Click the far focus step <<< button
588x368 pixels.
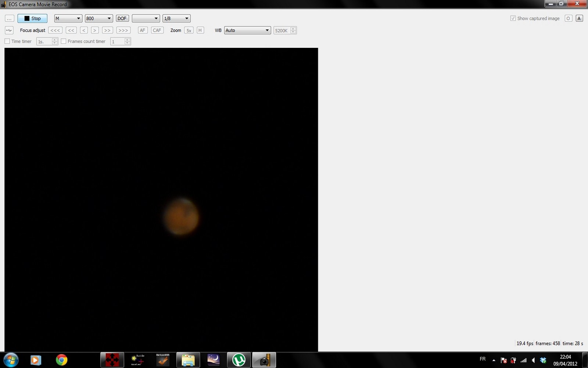[x=55, y=30]
